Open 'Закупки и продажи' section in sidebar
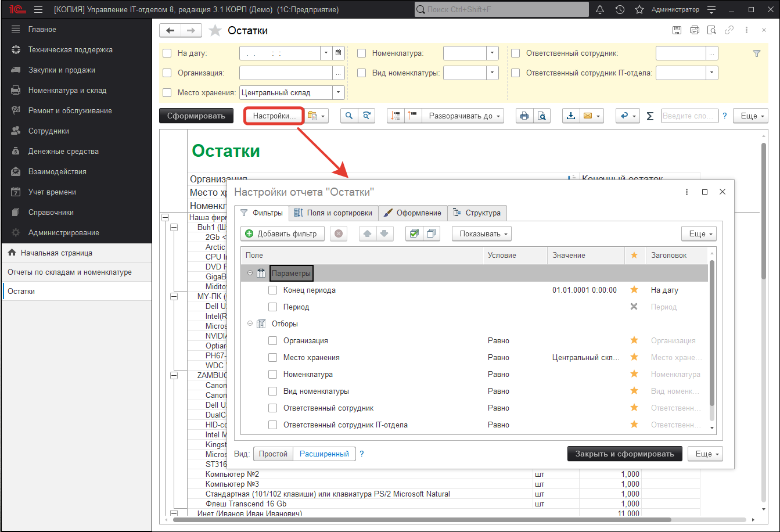This screenshot has width=780, height=532. point(62,70)
